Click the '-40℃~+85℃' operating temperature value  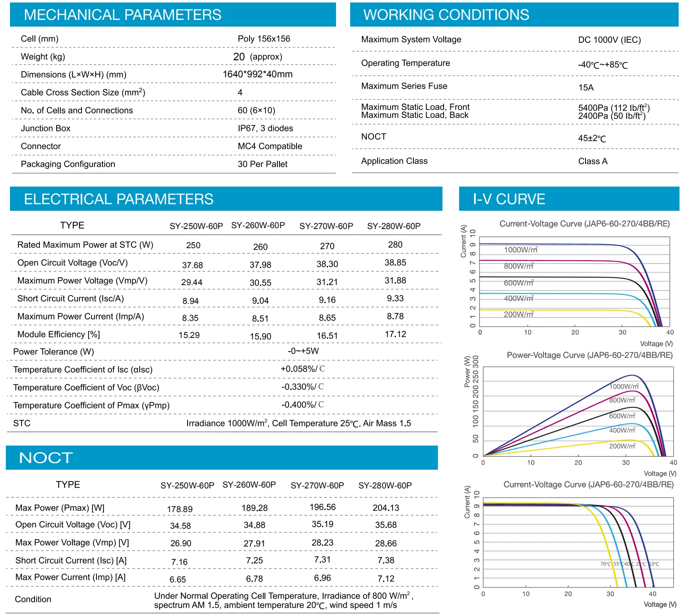click(603, 65)
